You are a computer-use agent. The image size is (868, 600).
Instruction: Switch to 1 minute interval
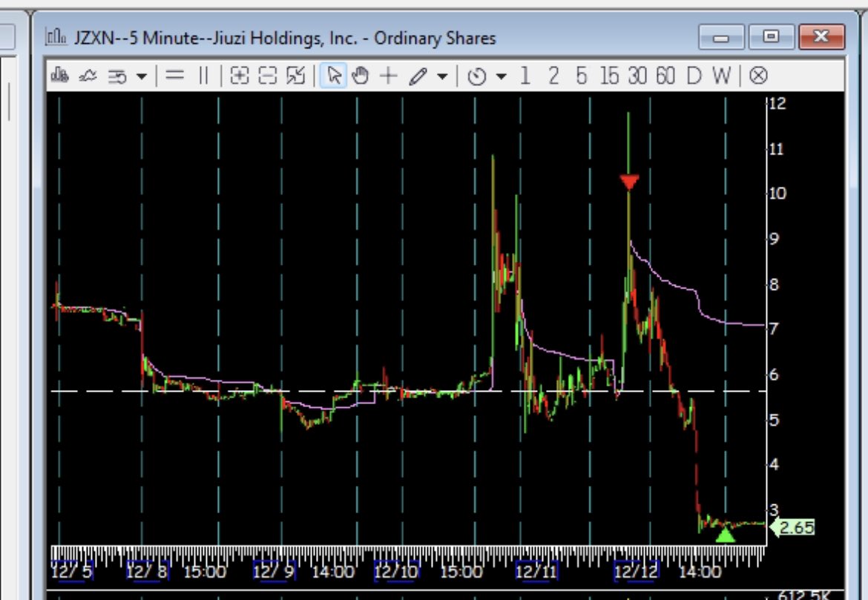pyautogui.click(x=525, y=75)
